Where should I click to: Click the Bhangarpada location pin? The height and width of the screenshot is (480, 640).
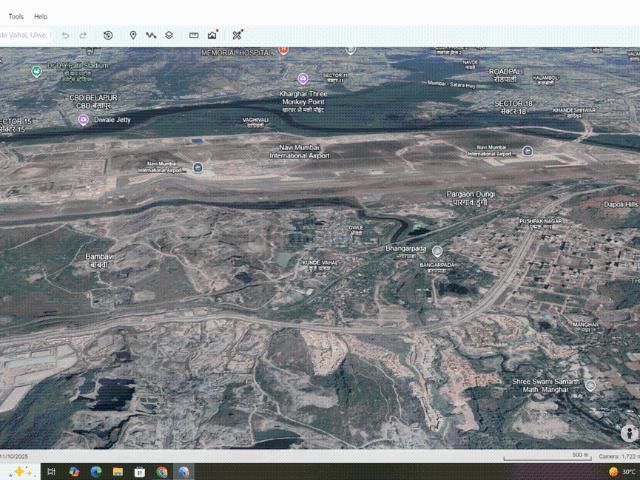[437, 251]
